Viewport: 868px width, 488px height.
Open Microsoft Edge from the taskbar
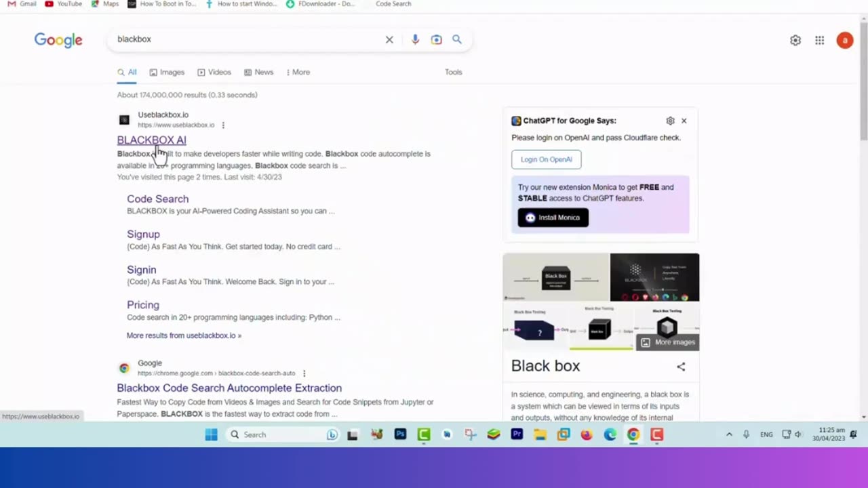point(610,434)
